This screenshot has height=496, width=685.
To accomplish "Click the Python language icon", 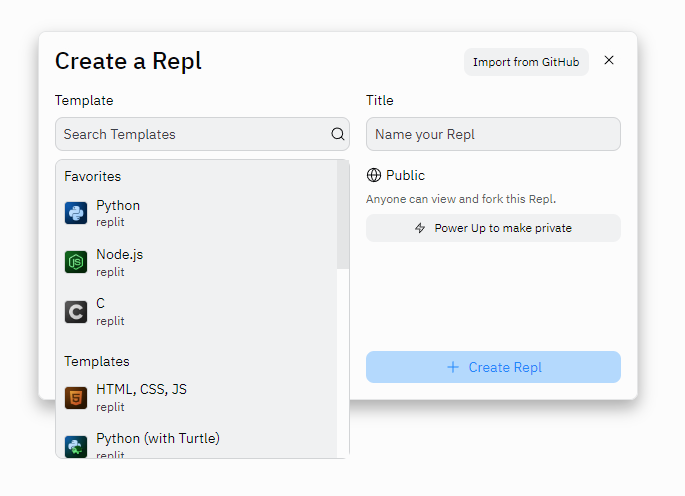I will pos(76,213).
